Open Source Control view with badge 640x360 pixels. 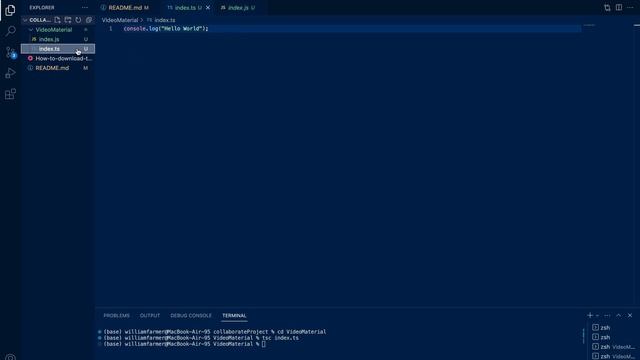click(x=10, y=52)
